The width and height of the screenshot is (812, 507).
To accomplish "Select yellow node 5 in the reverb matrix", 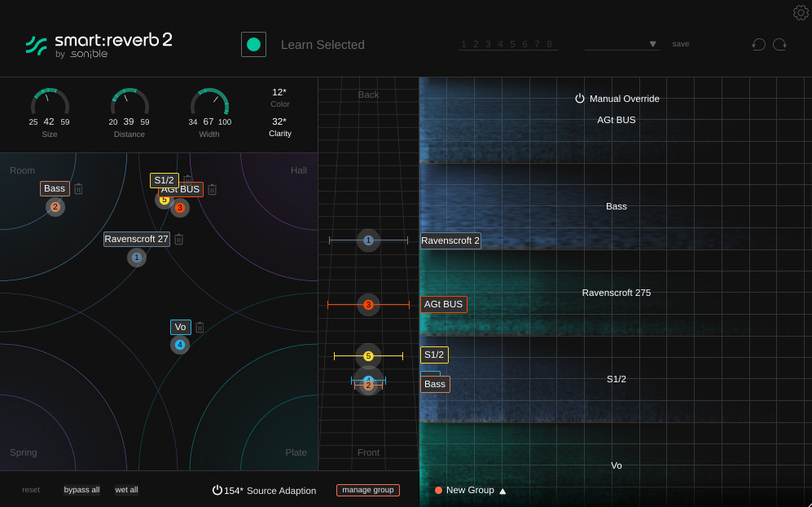I will click(x=165, y=200).
